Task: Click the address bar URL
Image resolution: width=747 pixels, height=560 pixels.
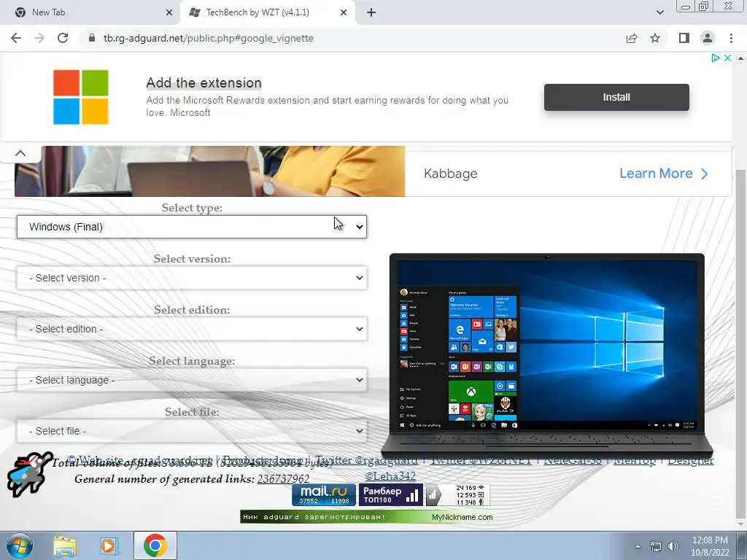Action: click(208, 38)
